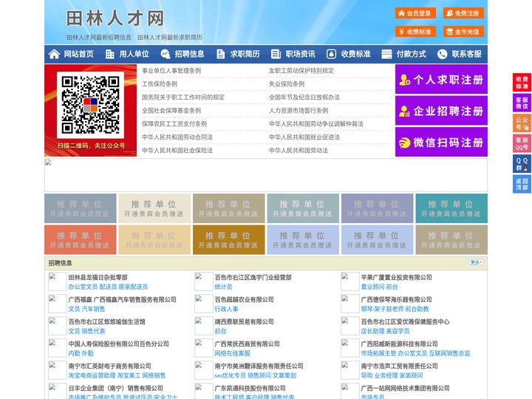Go to 招聘信息 navigation item
This screenshot has width=532, height=399.
(189, 54)
